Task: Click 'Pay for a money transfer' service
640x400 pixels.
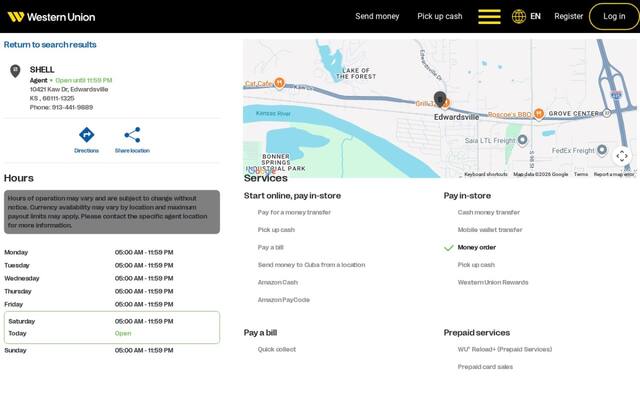Action: click(294, 212)
